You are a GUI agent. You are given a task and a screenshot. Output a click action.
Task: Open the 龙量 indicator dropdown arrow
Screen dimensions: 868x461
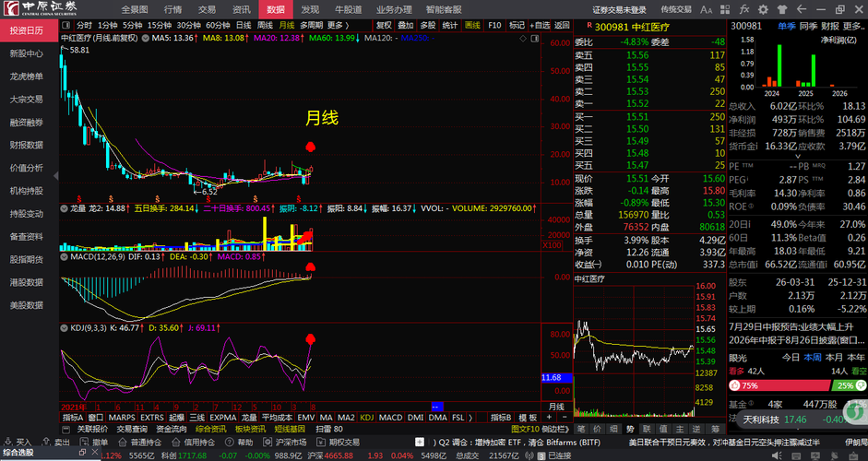coord(65,208)
